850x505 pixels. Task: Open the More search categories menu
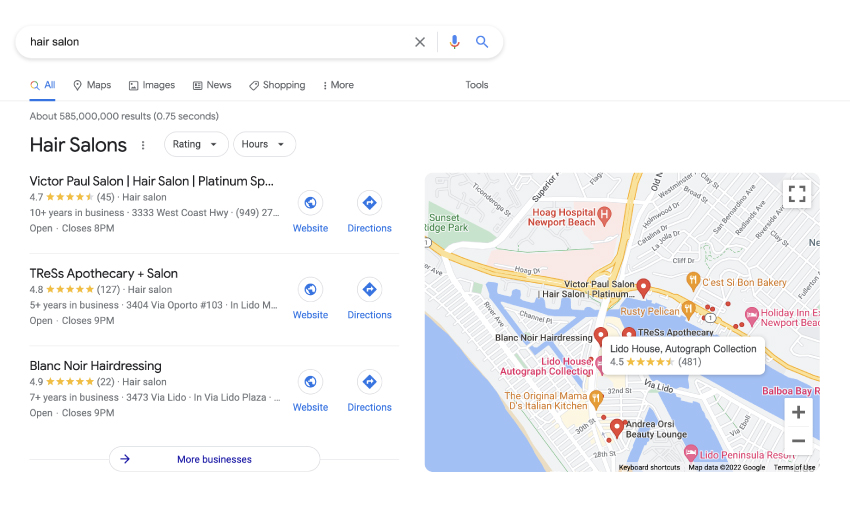coord(338,85)
